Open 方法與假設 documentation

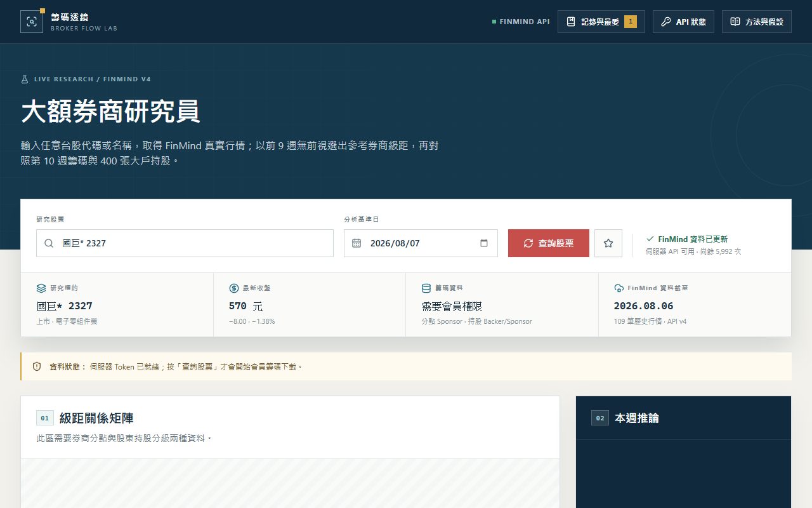click(757, 22)
